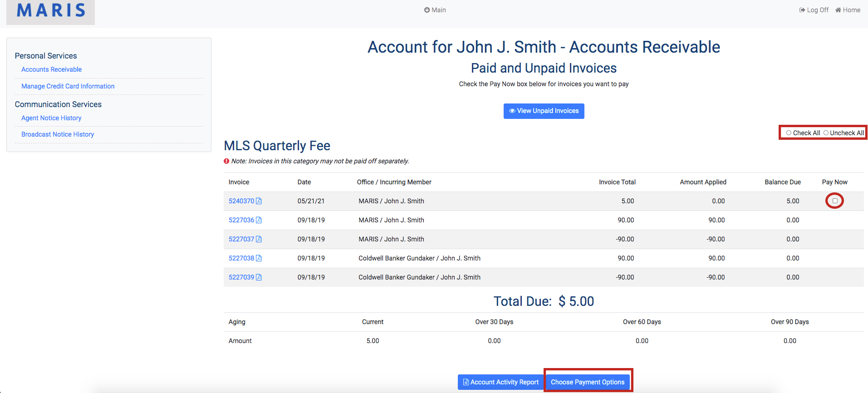
Task: Open Manage Credit Card Information
Action: point(68,86)
